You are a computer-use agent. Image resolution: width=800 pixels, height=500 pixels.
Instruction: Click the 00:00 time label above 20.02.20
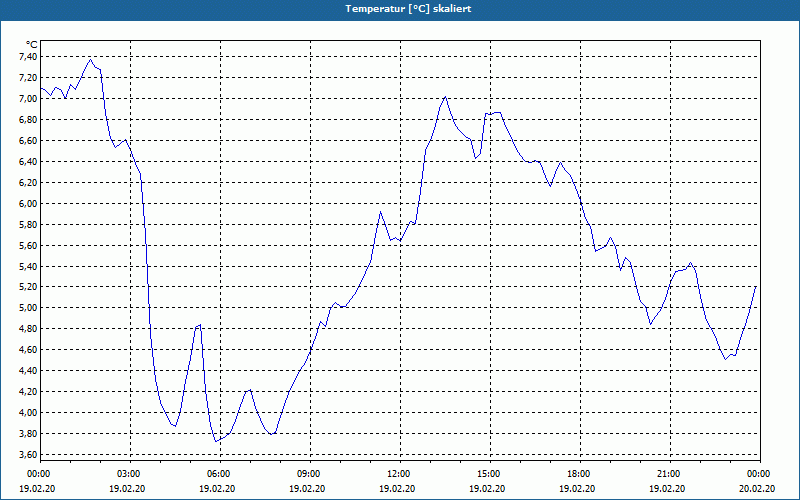(x=760, y=473)
